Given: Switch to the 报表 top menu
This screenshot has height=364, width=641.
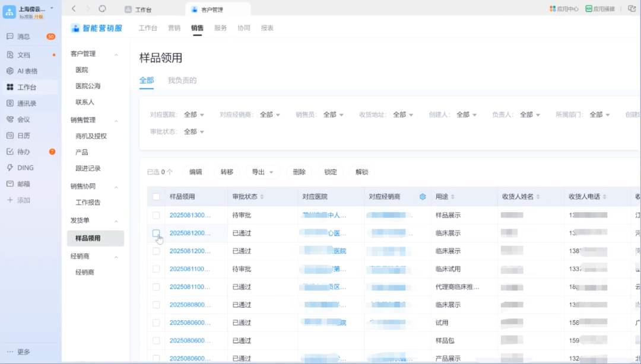Looking at the screenshot, I should click(267, 28).
